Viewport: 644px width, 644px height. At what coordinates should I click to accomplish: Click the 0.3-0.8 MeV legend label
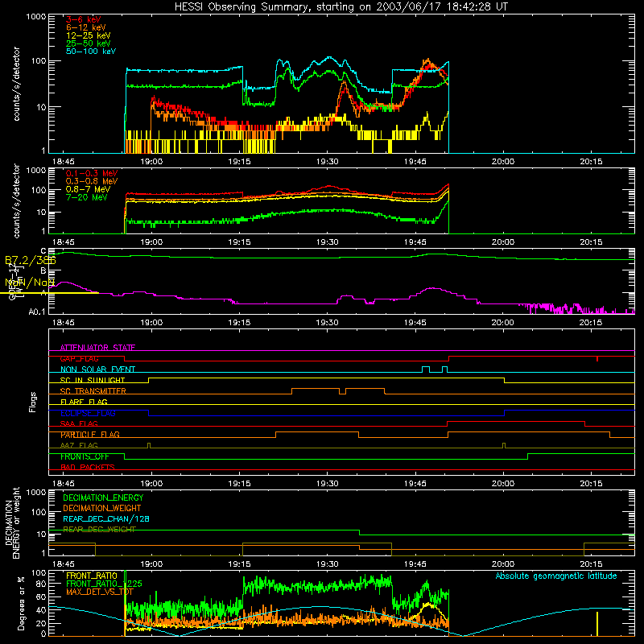[92, 181]
